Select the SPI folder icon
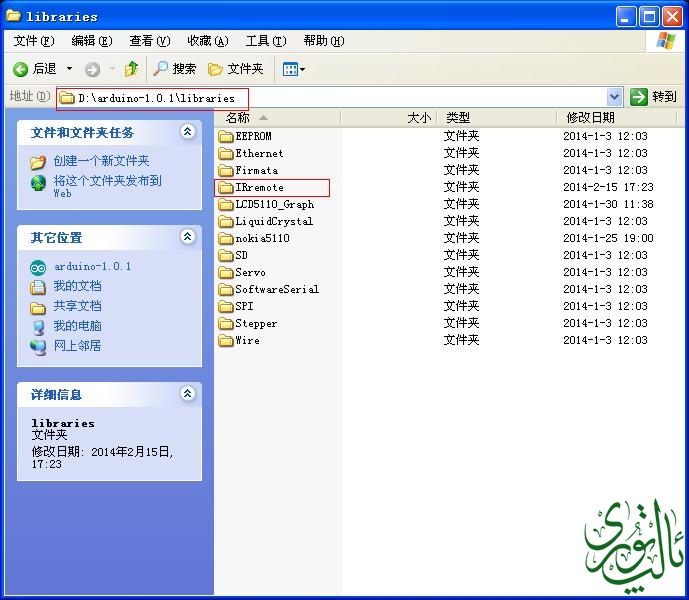Screen dimensions: 689x600 click(x=226, y=306)
